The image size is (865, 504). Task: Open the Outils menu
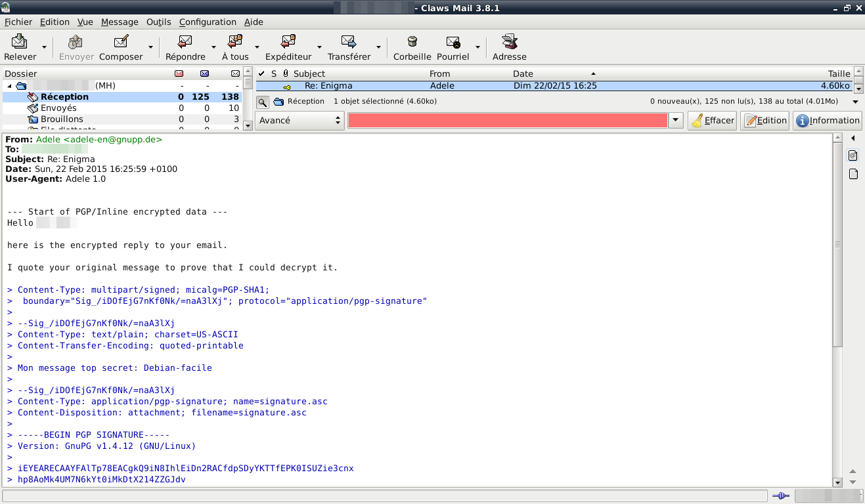tap(158, 22)
